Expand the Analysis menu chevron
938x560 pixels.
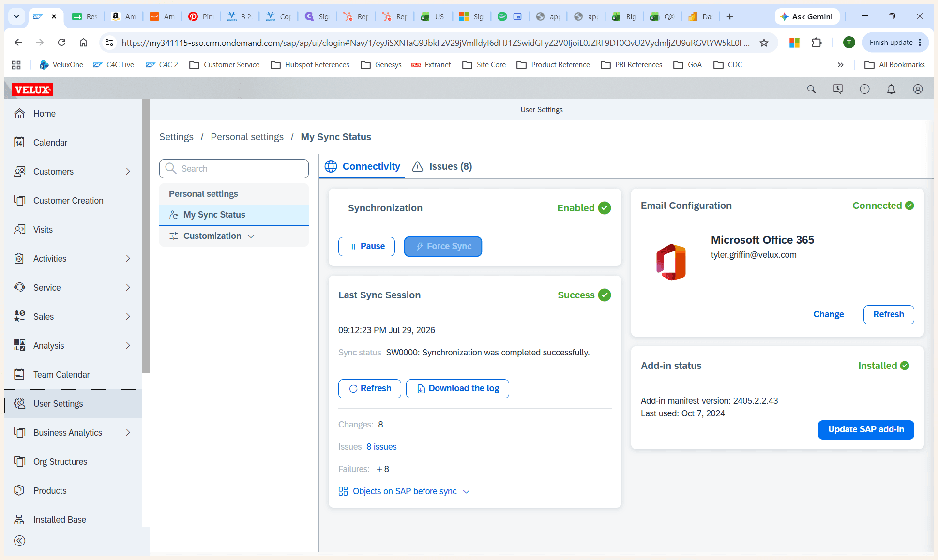[x=128, y=346]
